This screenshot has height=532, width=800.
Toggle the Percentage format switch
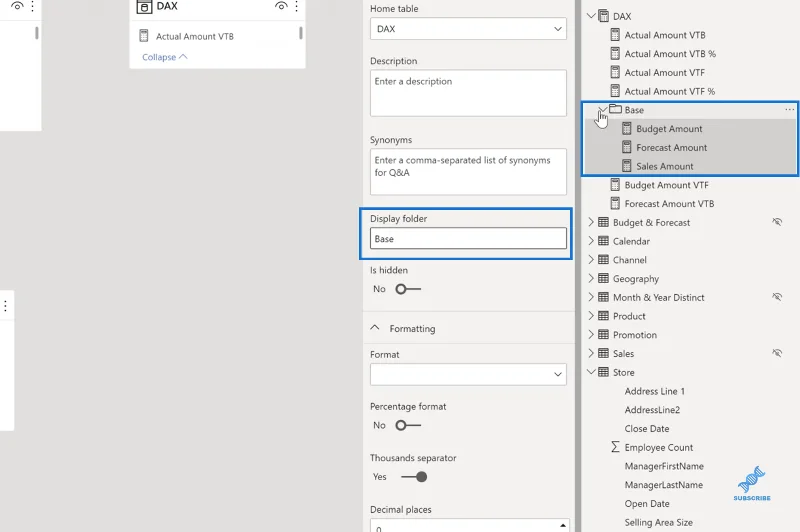pos(408,425)
